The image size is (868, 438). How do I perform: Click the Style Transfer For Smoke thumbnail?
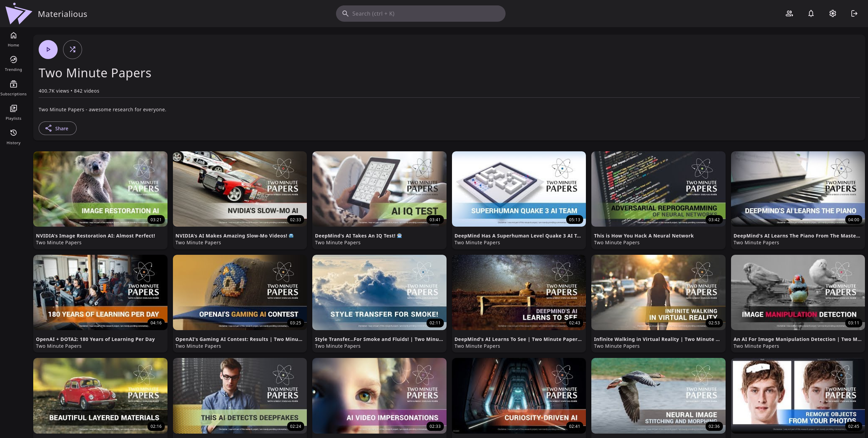click(x=379, y=292)
